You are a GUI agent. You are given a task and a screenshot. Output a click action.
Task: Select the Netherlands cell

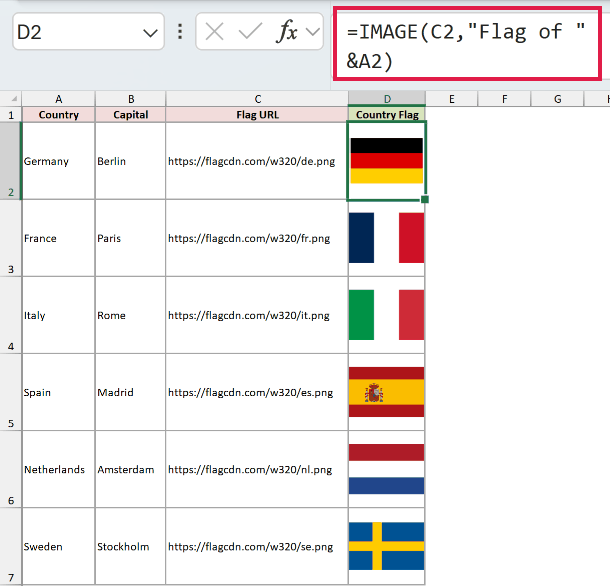pyautogui.click(x=58, y=469)
